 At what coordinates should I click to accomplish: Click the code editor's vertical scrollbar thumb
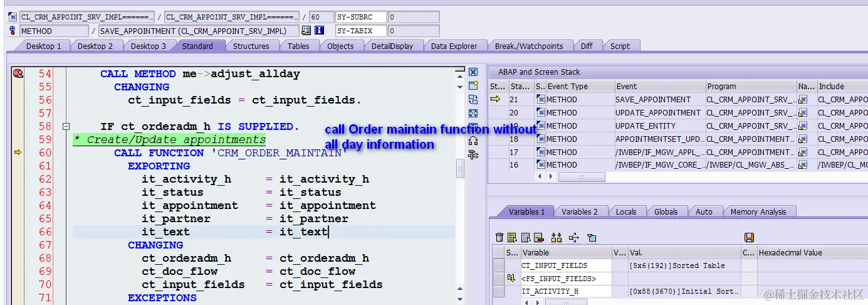tap(460, 168)
